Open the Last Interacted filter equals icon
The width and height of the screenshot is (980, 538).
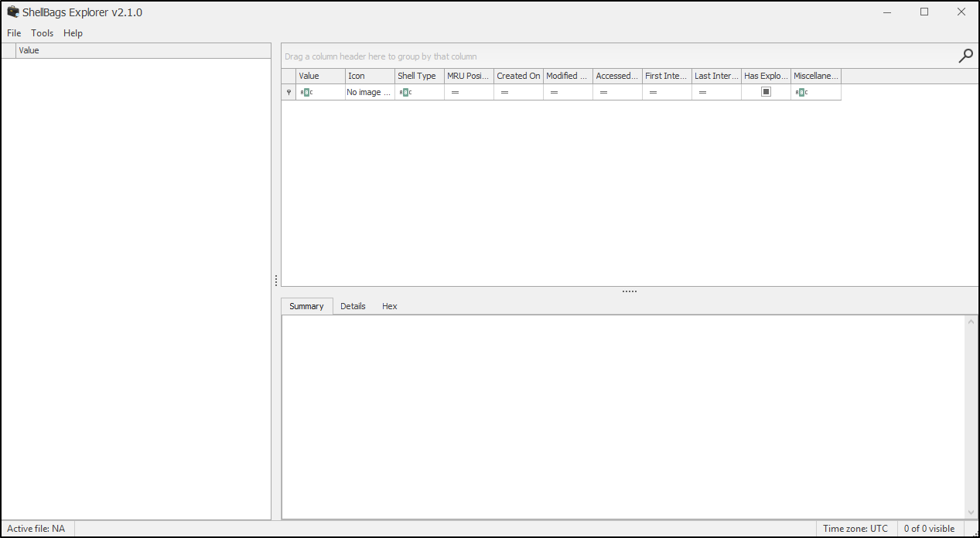[702, 92]
